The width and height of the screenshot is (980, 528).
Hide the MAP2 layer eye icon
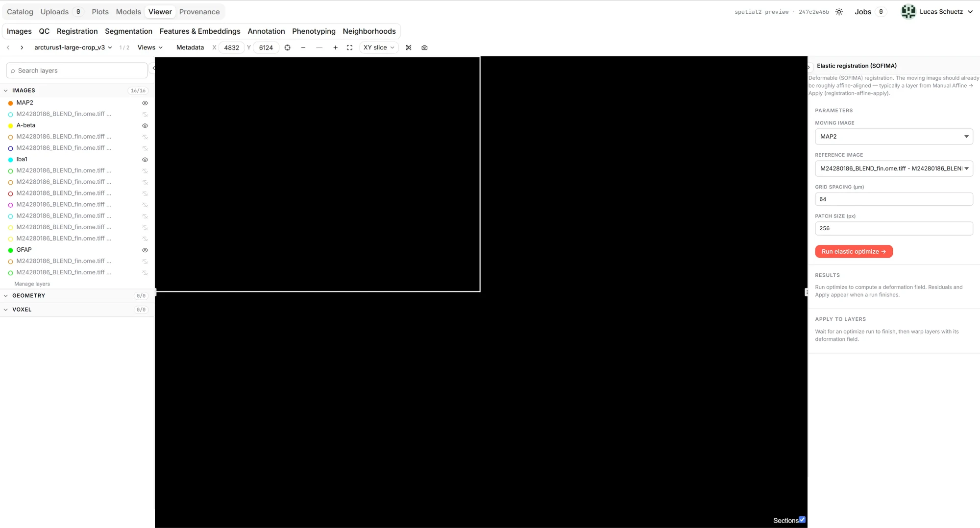pos(145,103)
